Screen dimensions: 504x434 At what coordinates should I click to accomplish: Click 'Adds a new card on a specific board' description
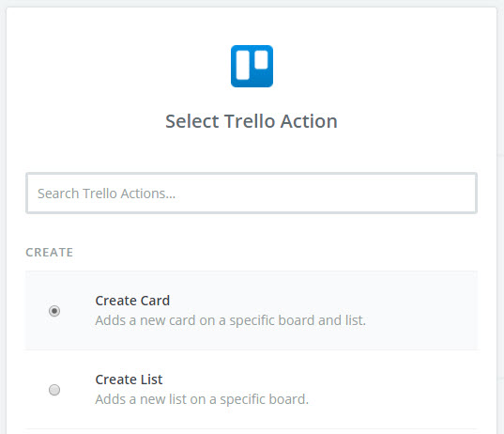tap(231, 320)
